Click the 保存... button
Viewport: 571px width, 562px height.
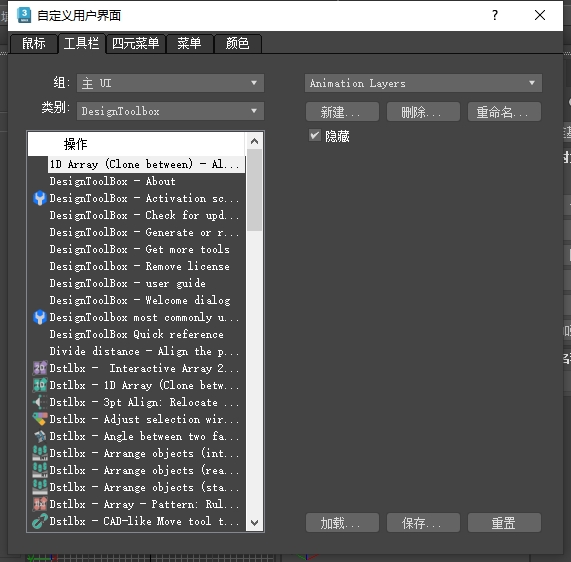coord(423,523)
